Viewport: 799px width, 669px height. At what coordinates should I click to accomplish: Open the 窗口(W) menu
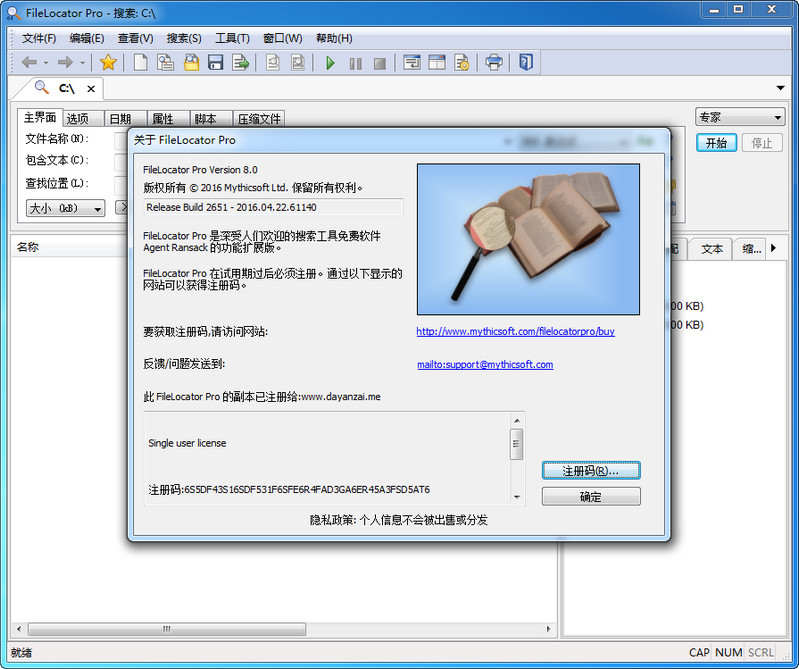tap(282, 38)
